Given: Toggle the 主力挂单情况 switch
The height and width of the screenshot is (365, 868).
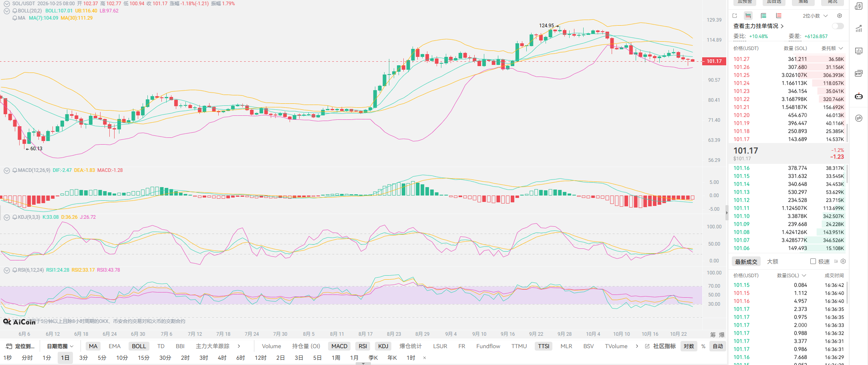Looking at the screenshot, I should (x=838, y=26).
